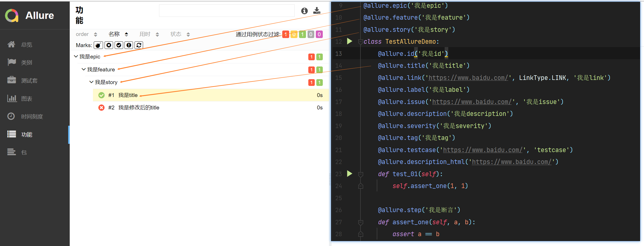Toggle the failed tests X mark filter
This screenshot has height=246, width=644.
click(x=109, y=45)
